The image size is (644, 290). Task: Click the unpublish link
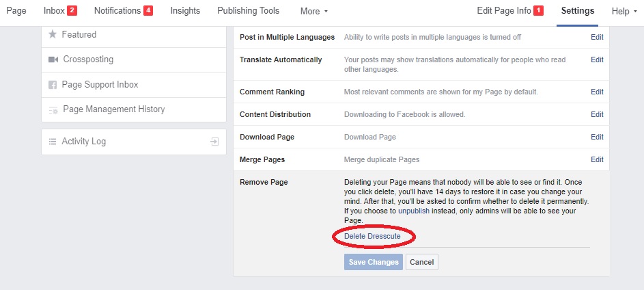click(414, 211)
